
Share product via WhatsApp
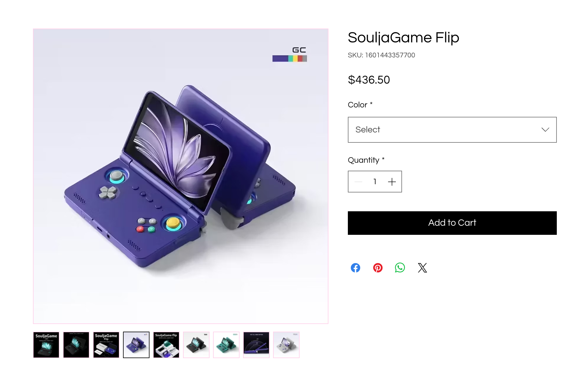[x=400, y=268]
